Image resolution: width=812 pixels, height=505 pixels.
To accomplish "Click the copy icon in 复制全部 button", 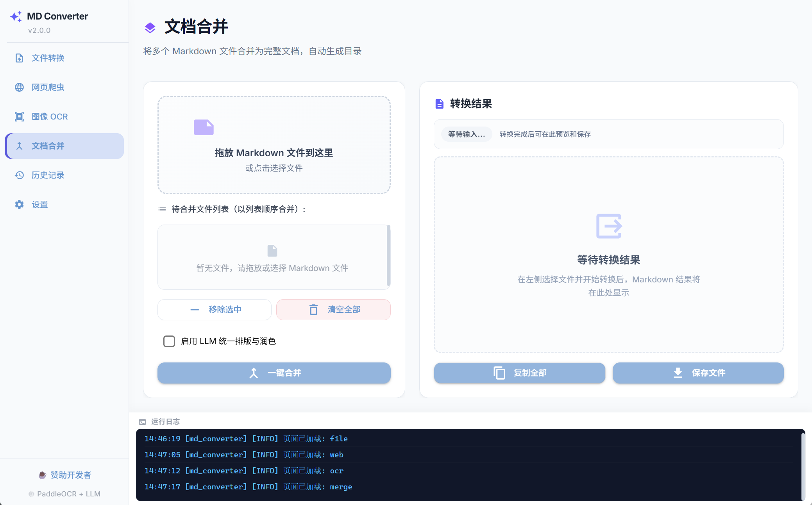I will pyautogui.click(x=499, y=373).
